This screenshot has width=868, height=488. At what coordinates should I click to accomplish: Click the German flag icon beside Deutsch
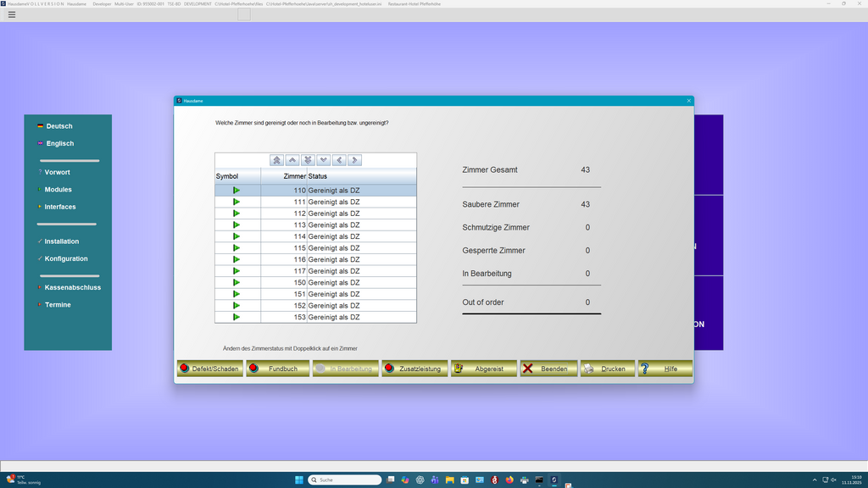(40, 125)
